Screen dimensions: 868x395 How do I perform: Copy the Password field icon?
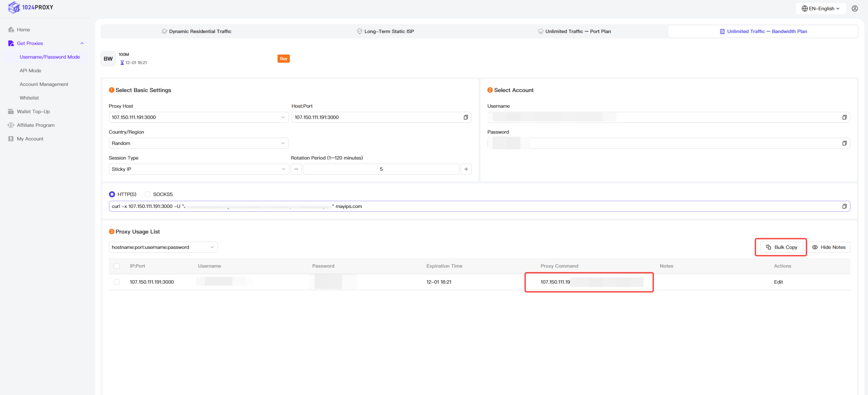coord(844,143)
